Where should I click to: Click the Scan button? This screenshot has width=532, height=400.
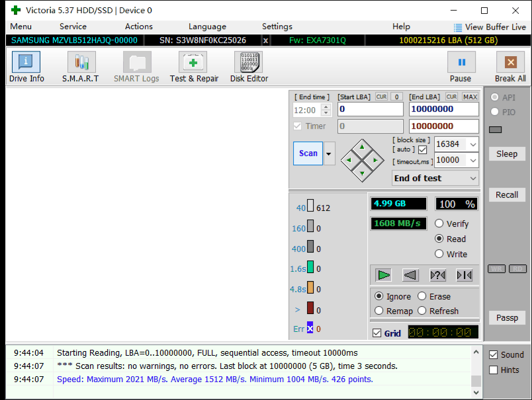coord(308,153)
